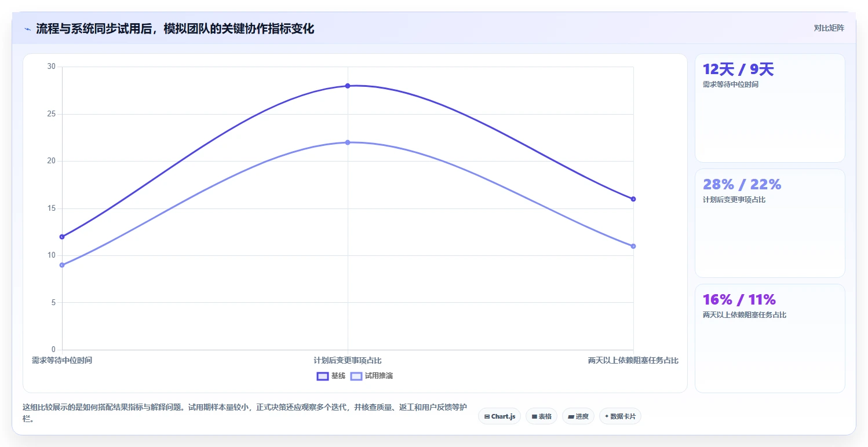Image resolution: width=868 pixels, height=447 pixels.
Task: Click the lightning icon beside the title
Action: 28,29
